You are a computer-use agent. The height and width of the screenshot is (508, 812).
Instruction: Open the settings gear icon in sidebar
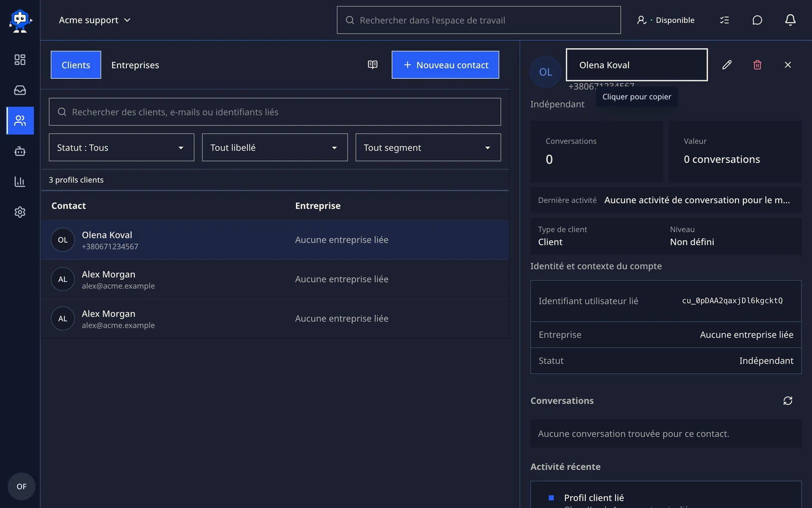pos(20,212)
